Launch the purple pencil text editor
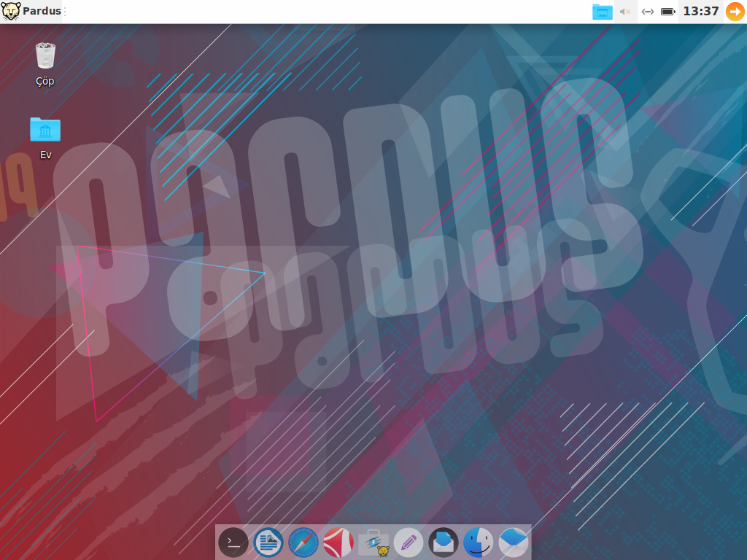747x560 pixels. point(409,542)
